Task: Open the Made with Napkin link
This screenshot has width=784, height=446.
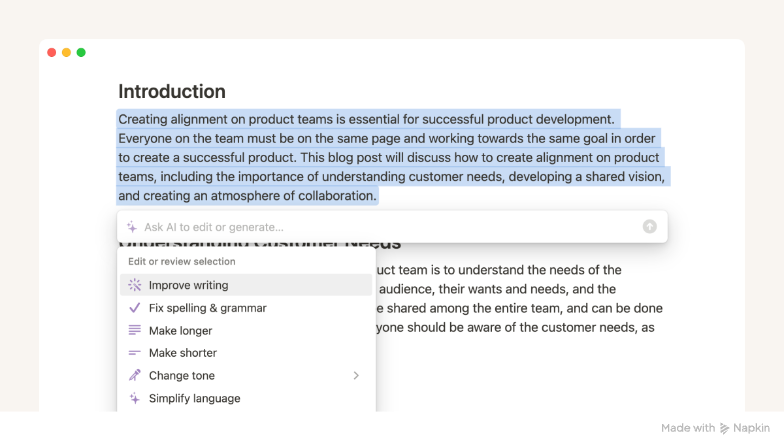Action: [x=715, y=428]
